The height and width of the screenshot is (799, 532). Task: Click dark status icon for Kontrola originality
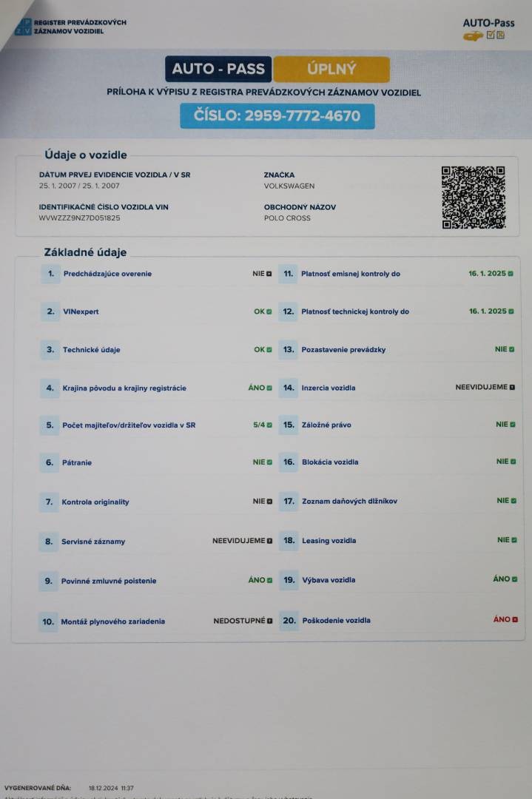pos(269,502)
